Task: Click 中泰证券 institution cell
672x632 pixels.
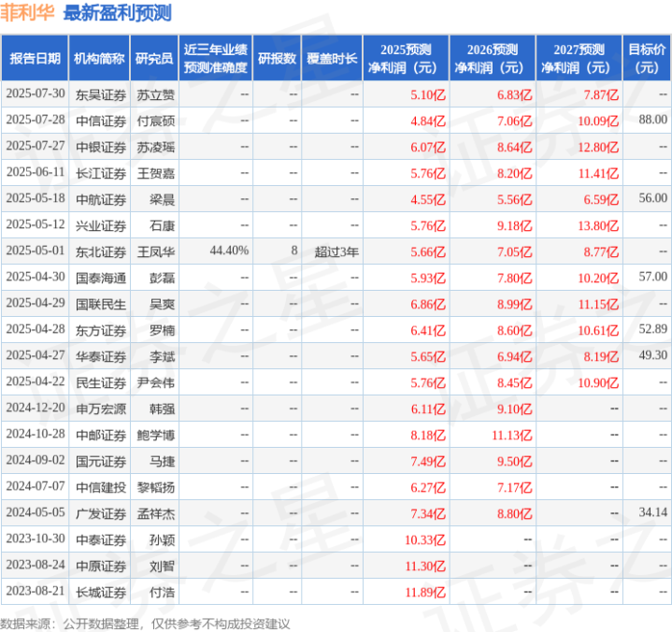Action: (101, 539)
